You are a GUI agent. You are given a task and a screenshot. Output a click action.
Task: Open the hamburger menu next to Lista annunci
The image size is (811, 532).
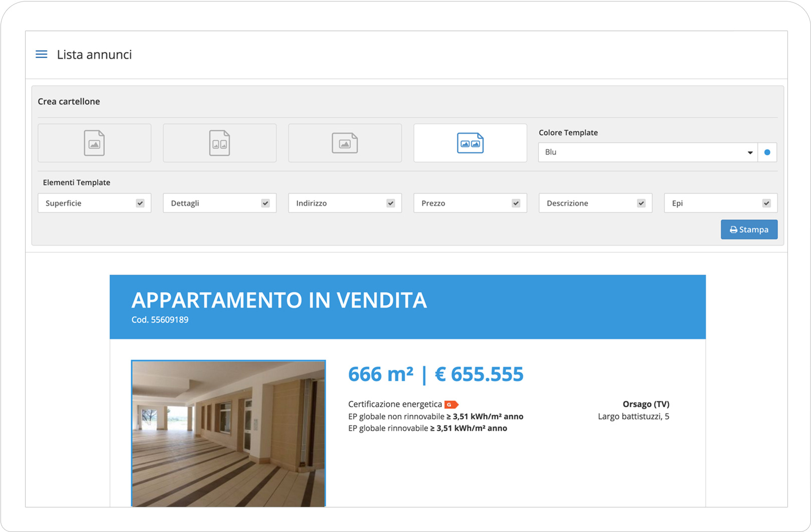point(42,54)
